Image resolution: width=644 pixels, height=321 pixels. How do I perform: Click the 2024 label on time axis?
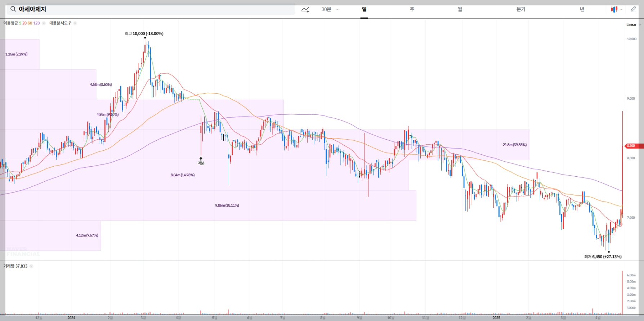71,318
